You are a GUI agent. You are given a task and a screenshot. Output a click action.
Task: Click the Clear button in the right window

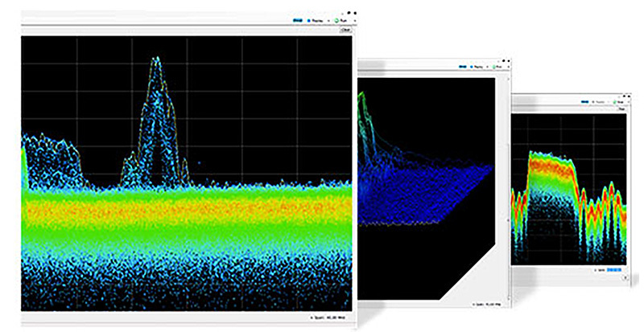621,109
